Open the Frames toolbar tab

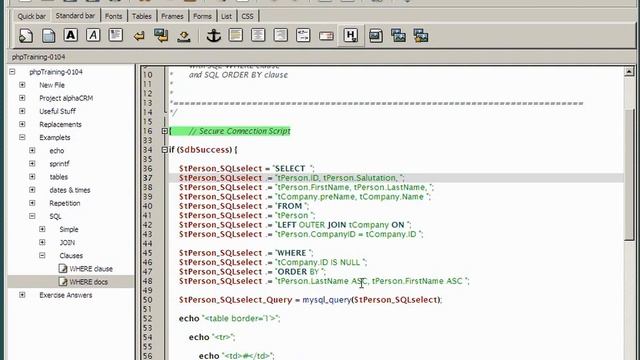pos(172,16)
